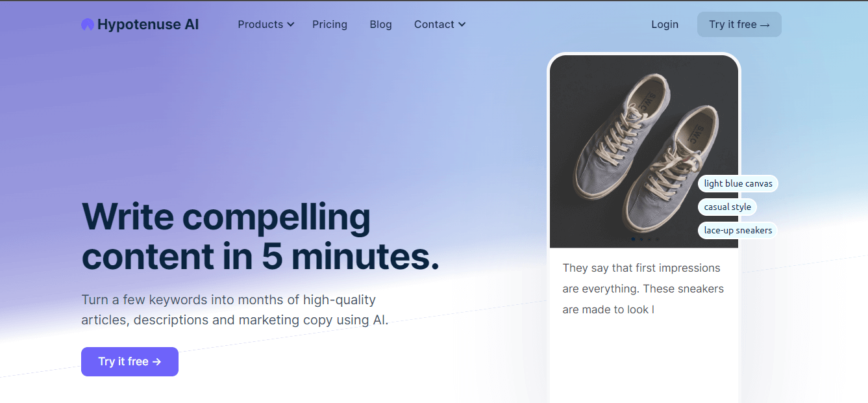This screenshot has width=868, height=403.
Task: Go to the Pricing page
Action: click(330, 25)
